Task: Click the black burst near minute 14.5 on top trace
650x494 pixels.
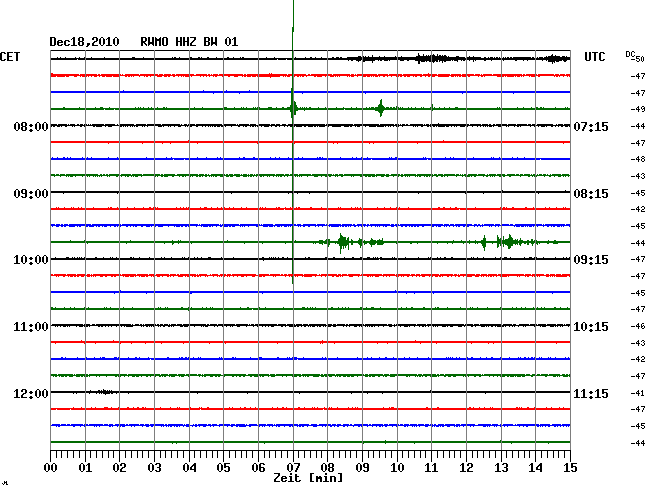Action: [x=557, y=59]
